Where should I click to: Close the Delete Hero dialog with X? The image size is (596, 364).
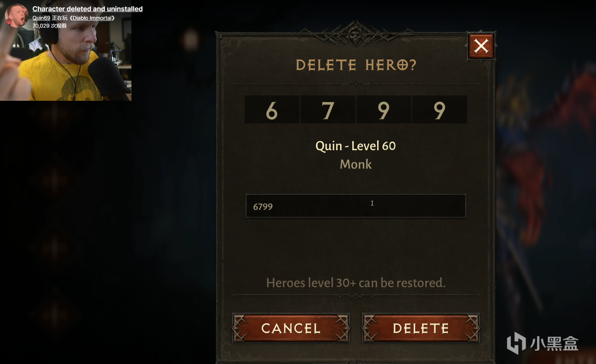coord(481,46)
